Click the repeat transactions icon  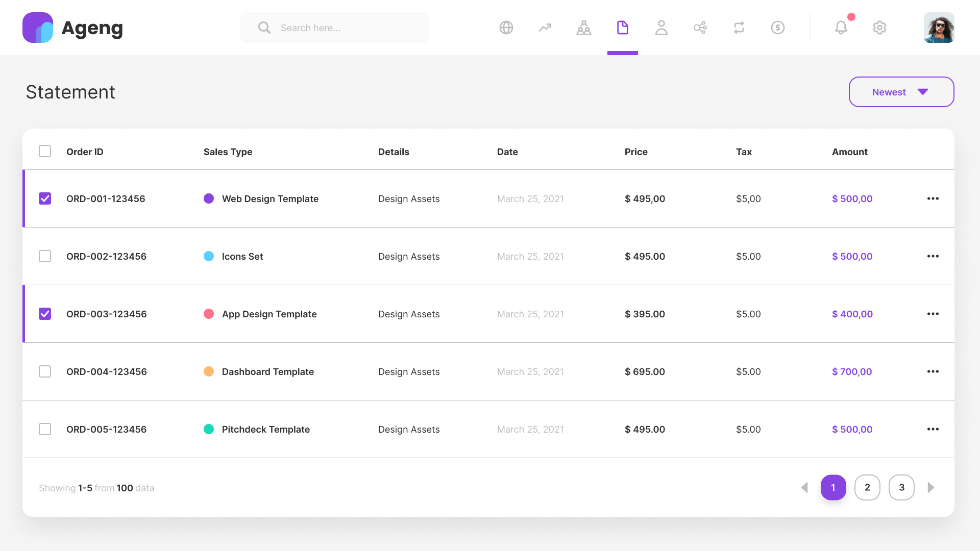[739, 28]
